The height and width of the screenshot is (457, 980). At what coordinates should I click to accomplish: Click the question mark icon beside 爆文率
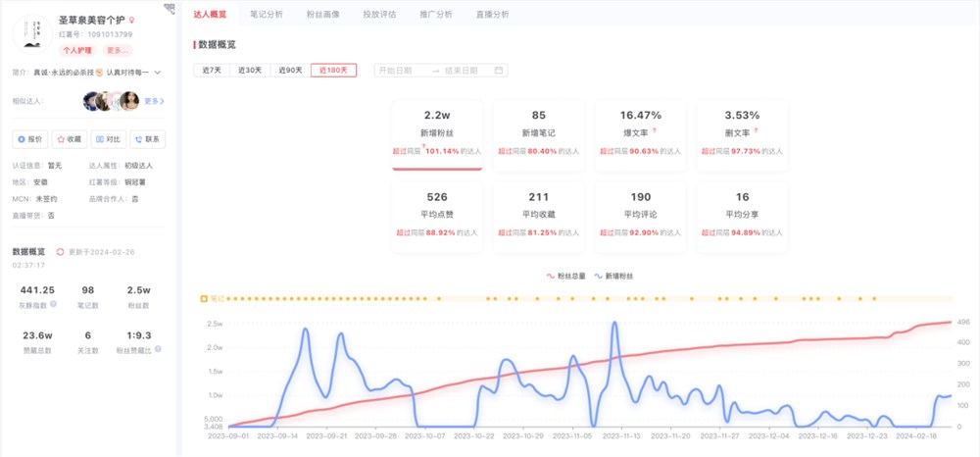pyautogui.click(x=654, y=130)
